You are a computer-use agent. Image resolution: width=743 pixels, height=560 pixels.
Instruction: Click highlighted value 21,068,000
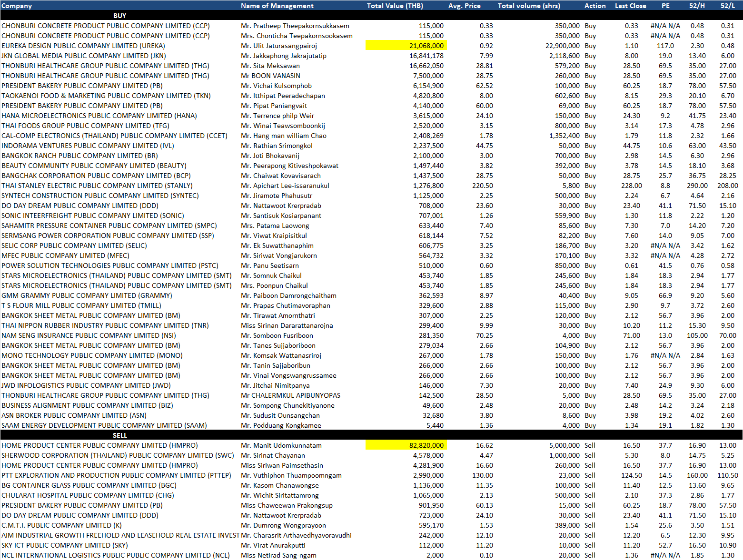[406, 46]
